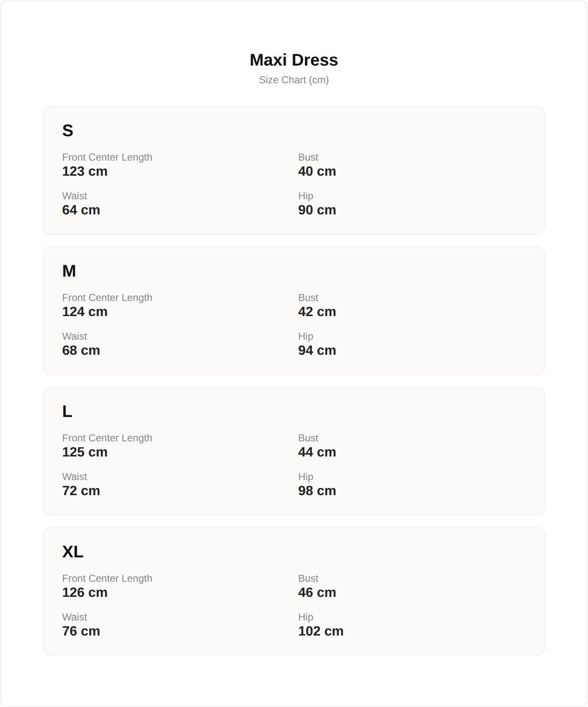Viewport: 588px width, 707px height.
Task: Click the 123 cm front length value
Action: click(x=85, y=171)
